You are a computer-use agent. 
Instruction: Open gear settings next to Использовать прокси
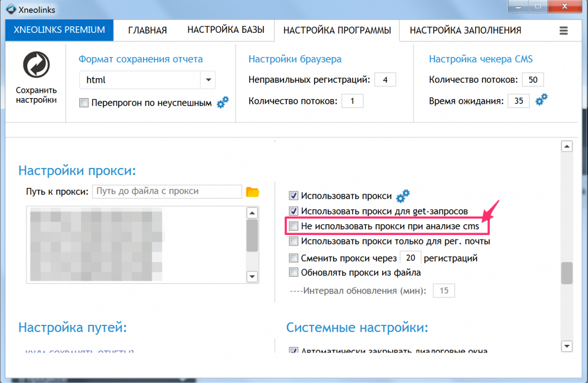pos(403,196)
